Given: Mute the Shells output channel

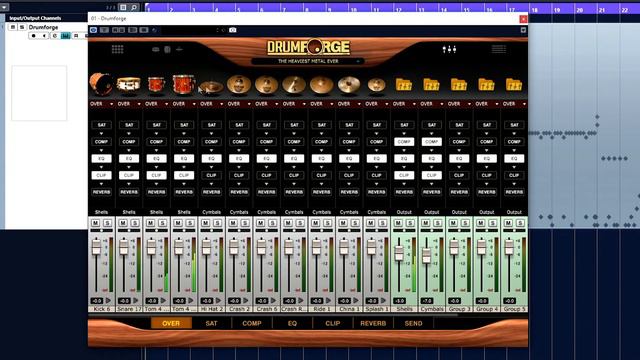Looking at the screenshot, I should pyautogui.click(x=398, y=223).
